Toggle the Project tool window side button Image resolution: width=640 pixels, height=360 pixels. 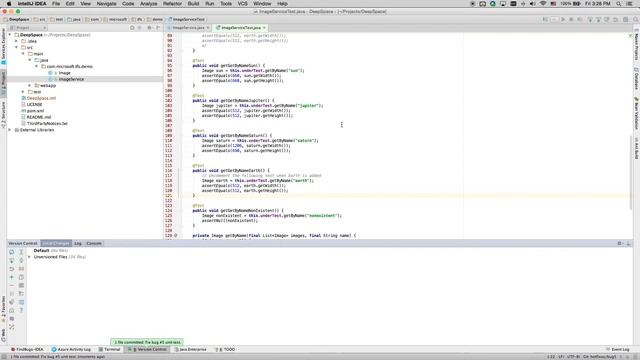[x=3, y=83]
